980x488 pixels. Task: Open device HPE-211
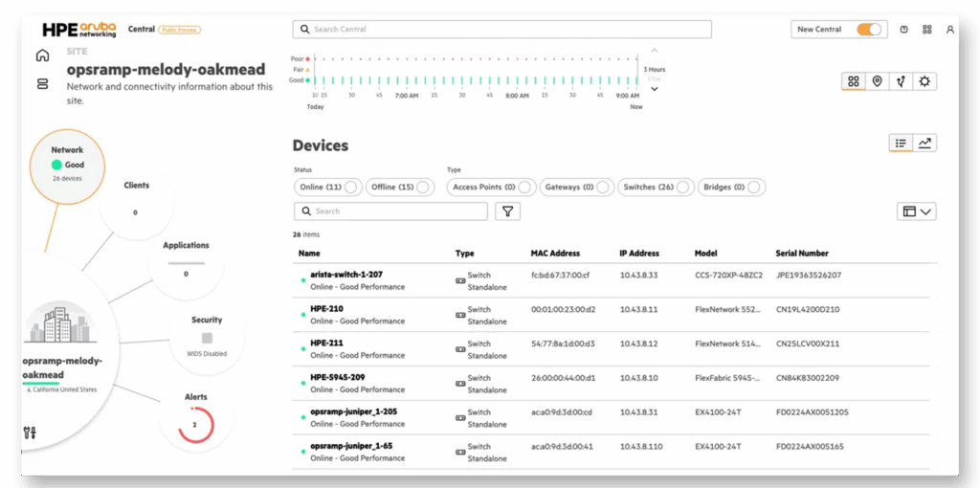pyautogui.click(x=326, y=344)
